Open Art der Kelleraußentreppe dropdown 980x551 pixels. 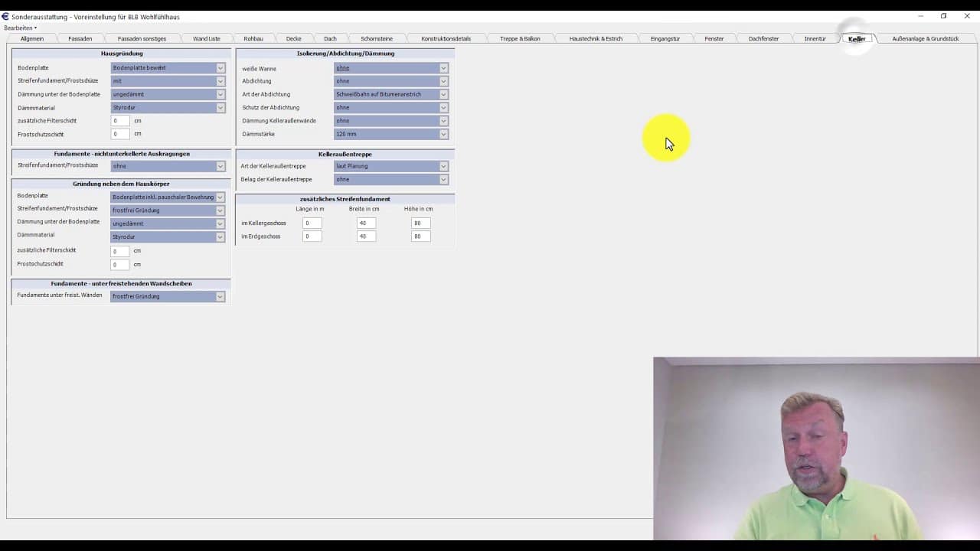coord(391,166)
